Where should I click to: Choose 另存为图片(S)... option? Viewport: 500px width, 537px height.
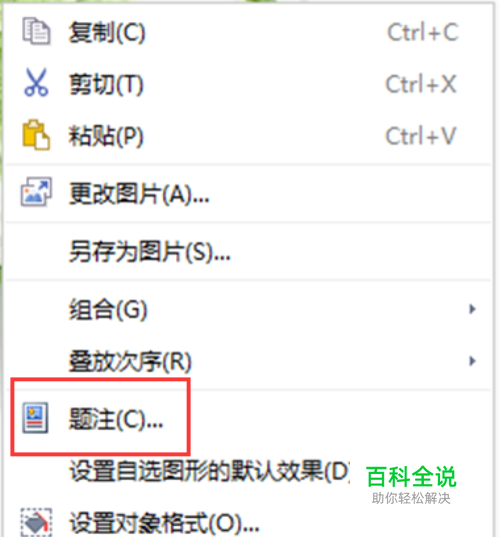[x=248, y=251]
